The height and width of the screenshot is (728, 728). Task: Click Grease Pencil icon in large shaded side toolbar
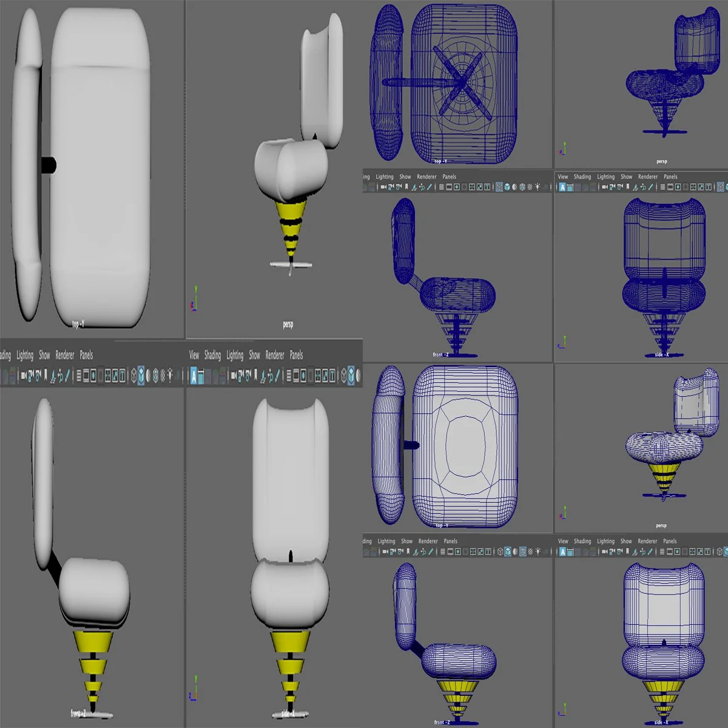[277, 376]
